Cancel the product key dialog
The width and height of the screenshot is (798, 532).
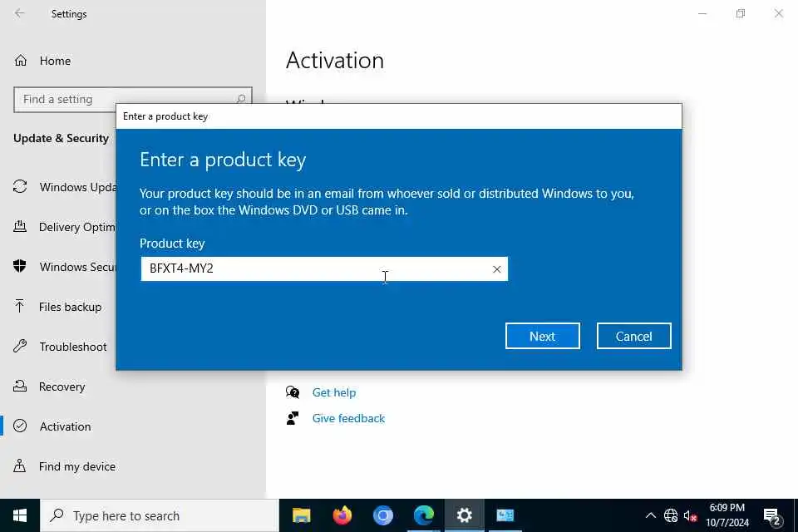633,336
